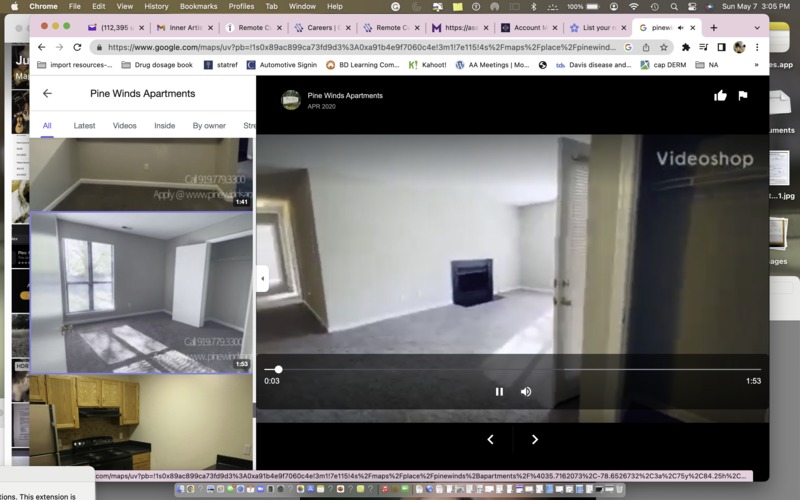Click Chrome forward navigation arrow

click(59, 47)
